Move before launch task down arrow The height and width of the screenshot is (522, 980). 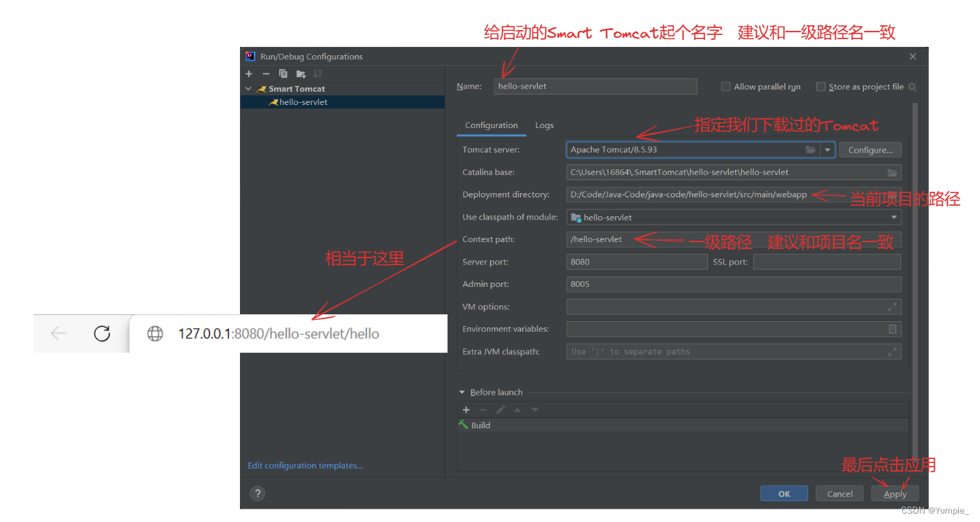(x=534, y=410)
